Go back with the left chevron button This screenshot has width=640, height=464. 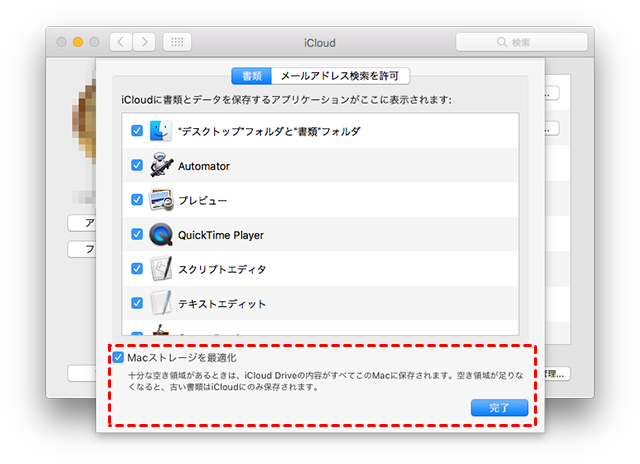pos(121,42)
